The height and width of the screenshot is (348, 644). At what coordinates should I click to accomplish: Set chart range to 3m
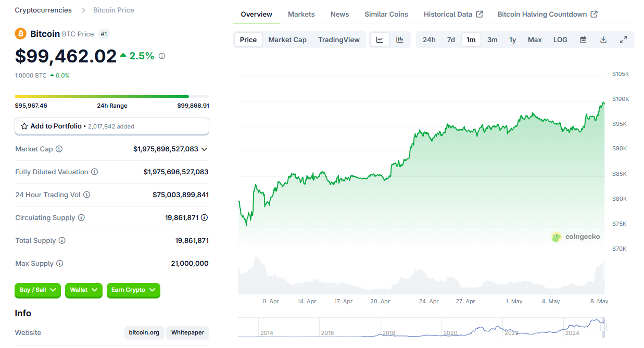(493, 40)
